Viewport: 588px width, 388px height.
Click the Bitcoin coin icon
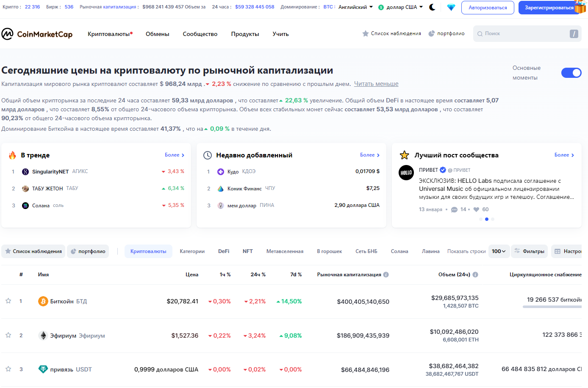pyautogui.click(x=43, y=301)
